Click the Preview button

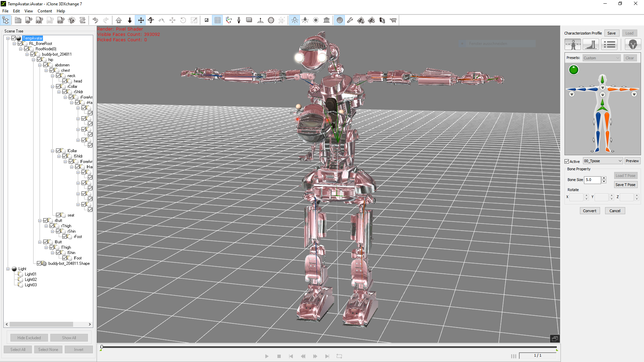[632, 161]
